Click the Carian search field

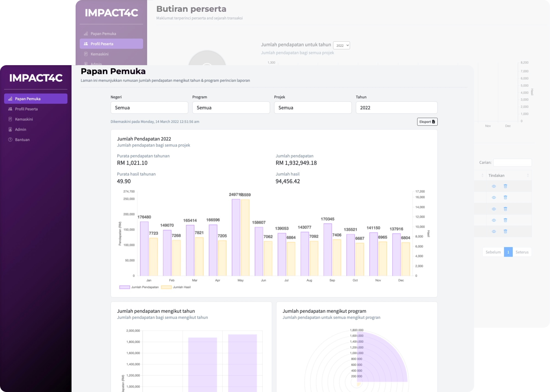tap(512, 162)
